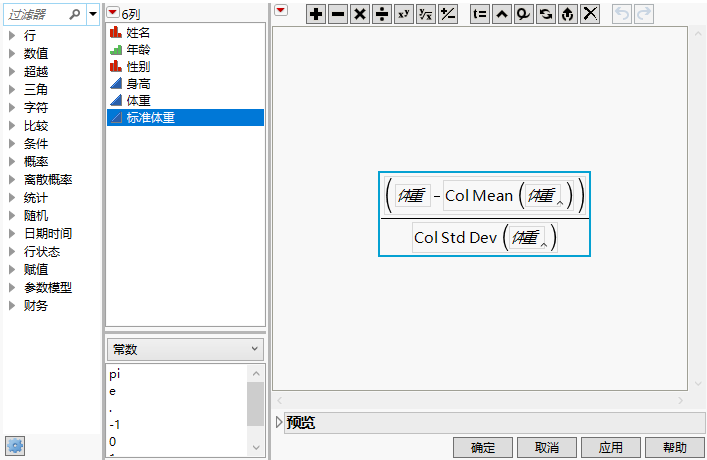Expand the 预览 disclosure triangle
This screenshot has height=460, width=707.
279,422
